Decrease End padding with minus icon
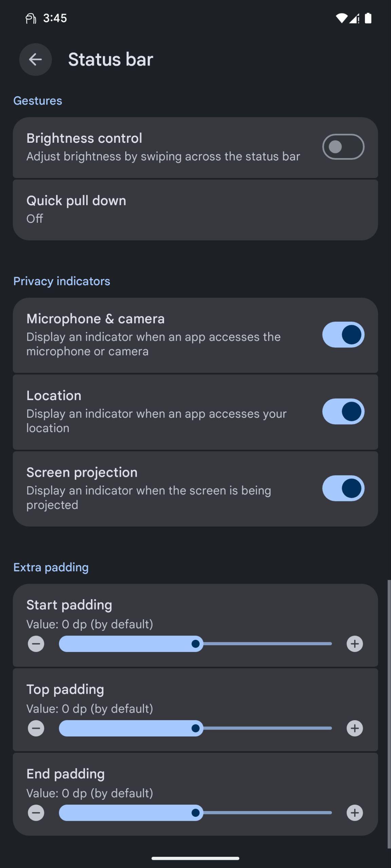This screenshot has width=391, height=868. click(36, 812)
